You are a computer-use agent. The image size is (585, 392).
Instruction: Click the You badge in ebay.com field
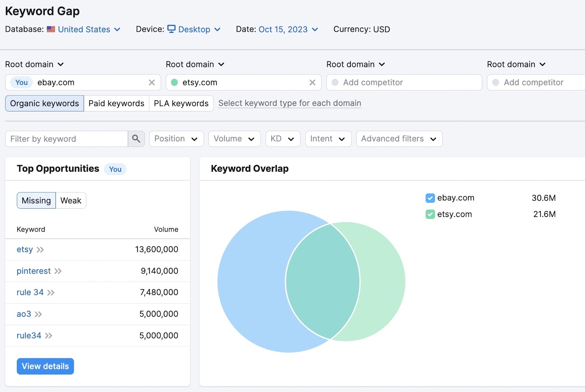(x=22, y=83)
